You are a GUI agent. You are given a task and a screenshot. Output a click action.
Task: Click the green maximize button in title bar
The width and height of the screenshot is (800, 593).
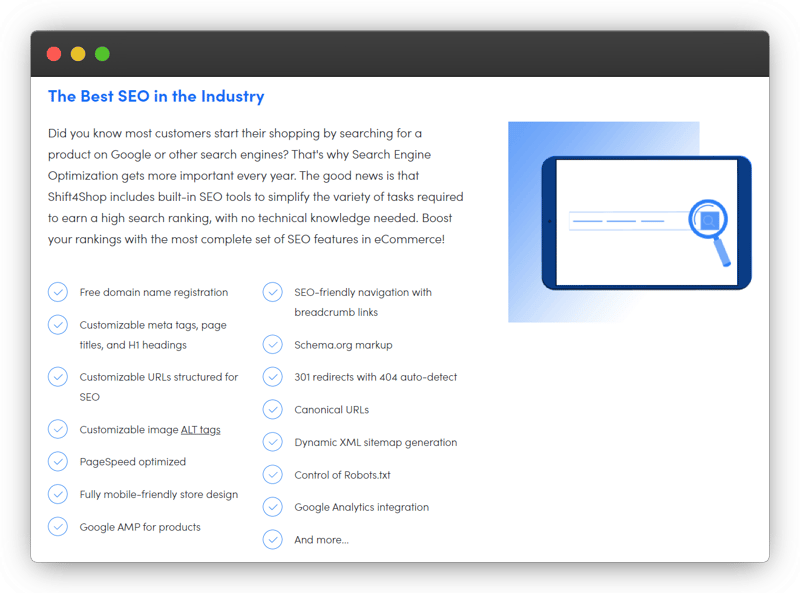(102, 54)
